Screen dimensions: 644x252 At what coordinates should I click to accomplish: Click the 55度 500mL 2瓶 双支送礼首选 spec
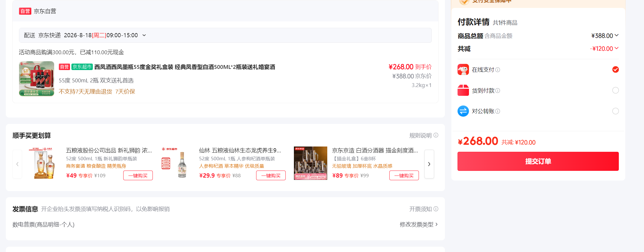coord(96,80)
